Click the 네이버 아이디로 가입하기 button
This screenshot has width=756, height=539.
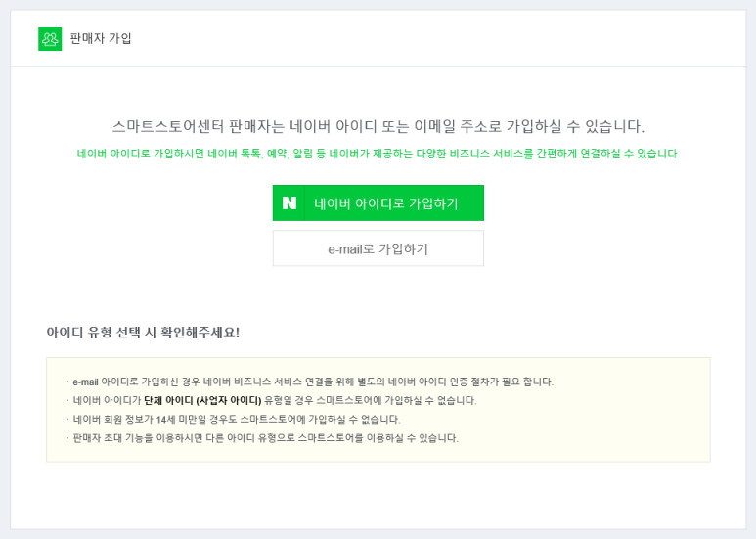[x=378, y=202]
